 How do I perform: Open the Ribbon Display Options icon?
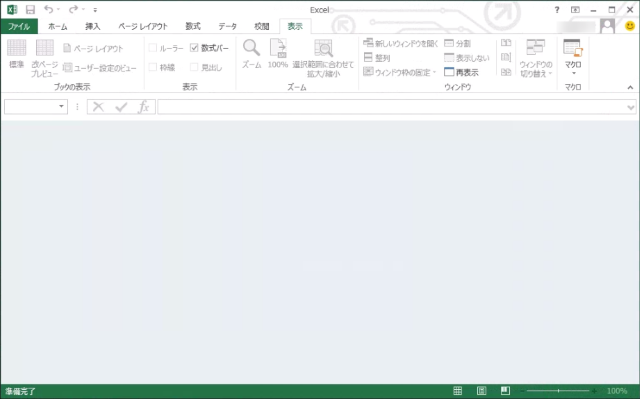575,10
